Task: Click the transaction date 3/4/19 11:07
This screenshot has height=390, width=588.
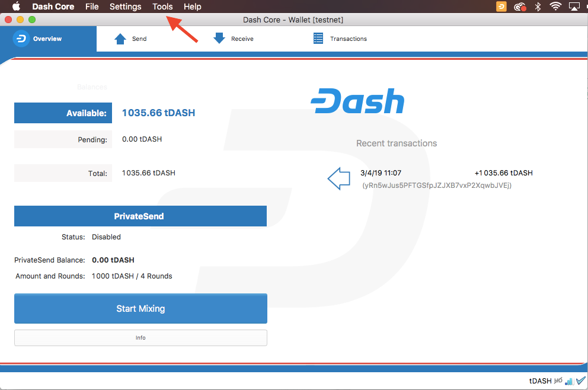Action: (381, 173)
